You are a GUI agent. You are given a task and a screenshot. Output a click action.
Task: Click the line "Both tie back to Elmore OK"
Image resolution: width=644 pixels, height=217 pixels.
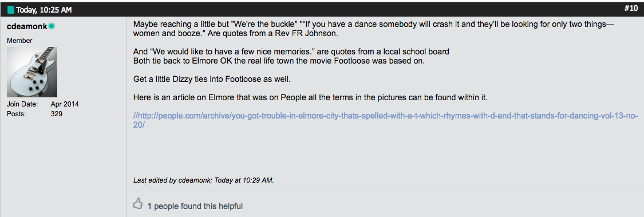(x=278, y=61)
